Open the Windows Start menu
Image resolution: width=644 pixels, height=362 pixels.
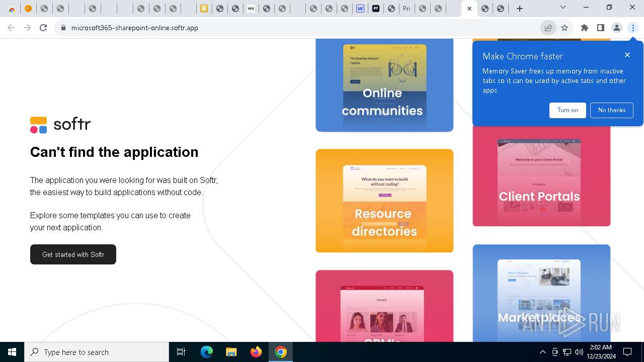click(x=12, y=352)
